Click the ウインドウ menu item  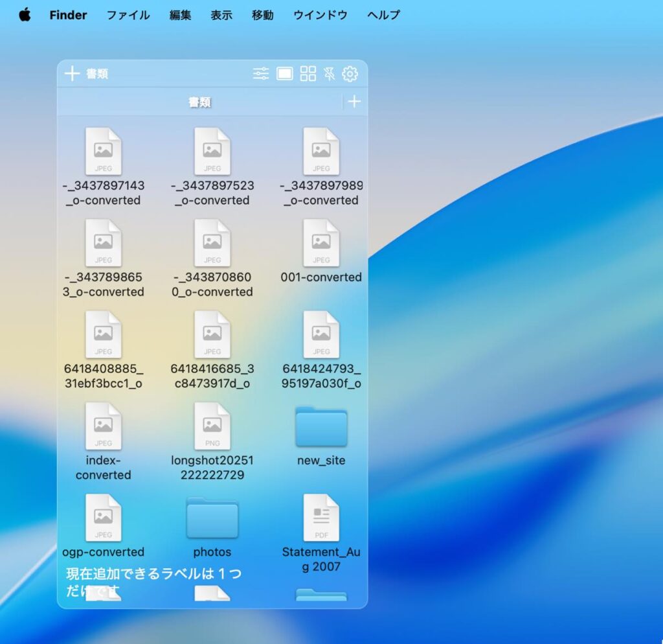320,15
